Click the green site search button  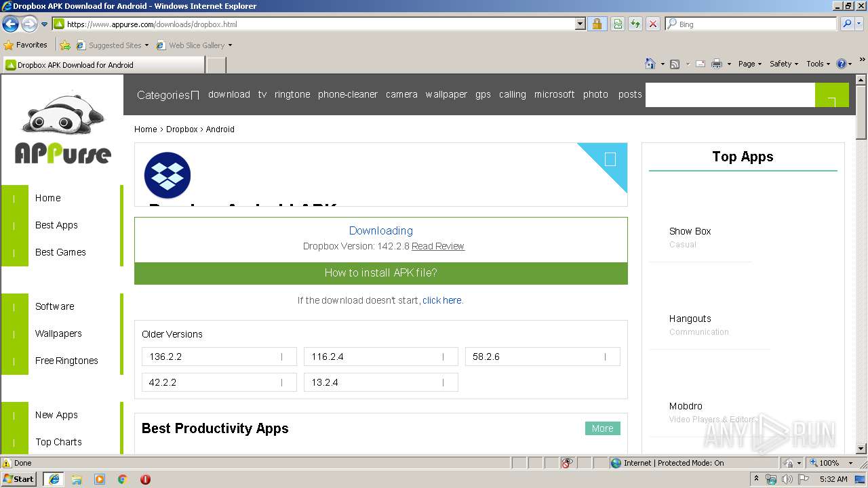click(832, 95)
